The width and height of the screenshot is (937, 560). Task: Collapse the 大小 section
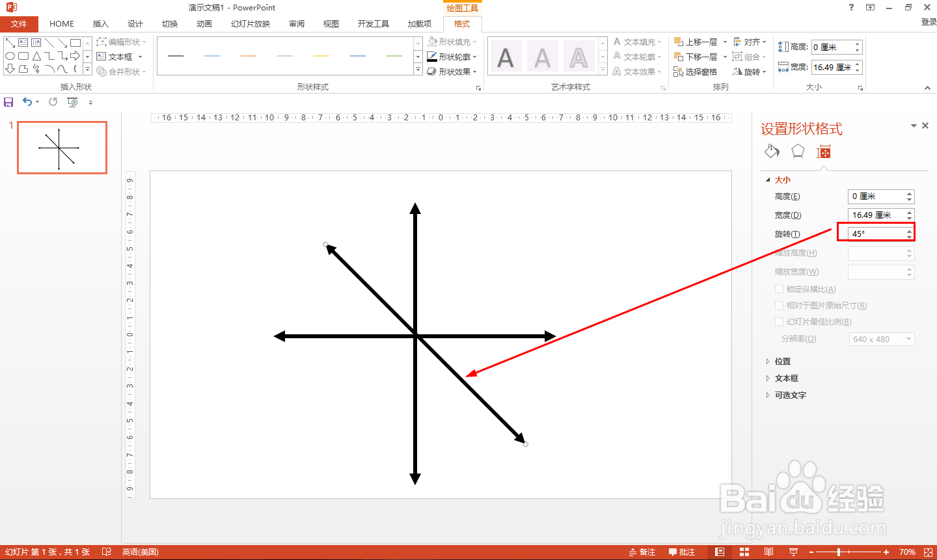[x=778, y=180]
